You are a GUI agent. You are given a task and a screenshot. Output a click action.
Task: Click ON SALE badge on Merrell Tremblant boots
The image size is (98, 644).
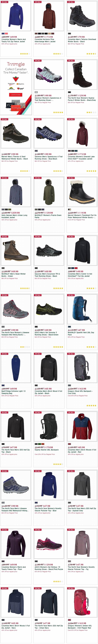[x=71, y=178]
